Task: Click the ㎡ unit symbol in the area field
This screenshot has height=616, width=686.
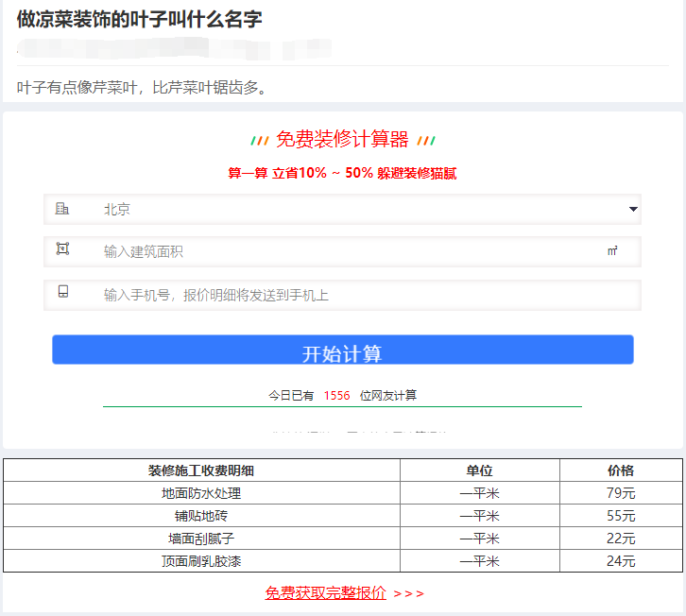Action: click(612, 251)
